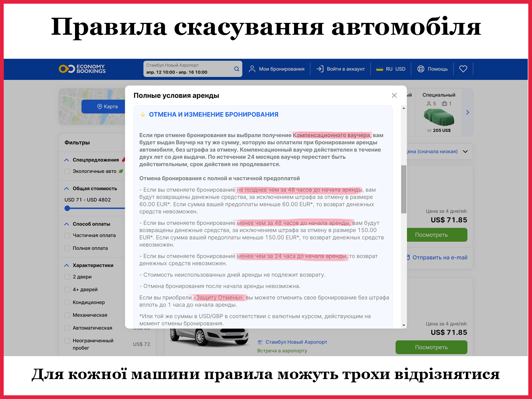Screen dimensions: 532x399
Task: Click the Встреча в аэропорту text
Action: (x=282, y=351)
